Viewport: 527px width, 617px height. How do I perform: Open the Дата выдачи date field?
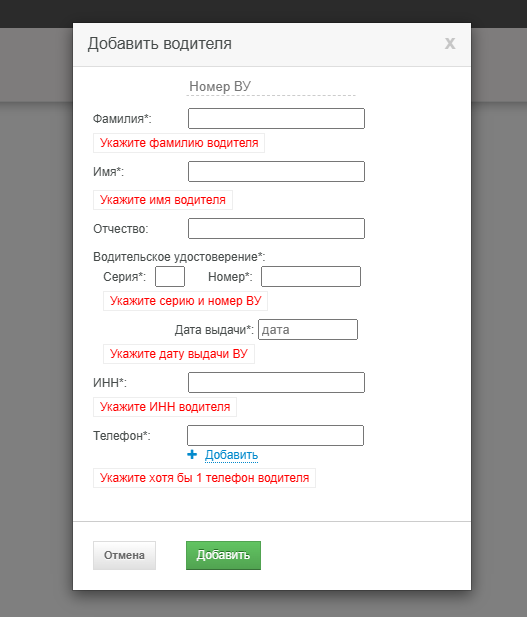(308, 329)
